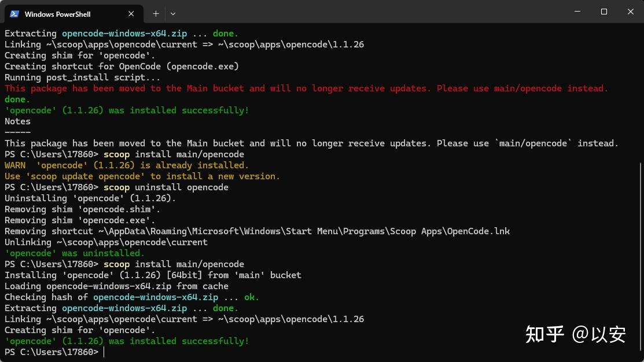Click the "Installing 'opencode' (1.1.26) [64bit]" line
The height and width of the screenshot is (362, 644).
pyautogui.click(x=153, y=275)
